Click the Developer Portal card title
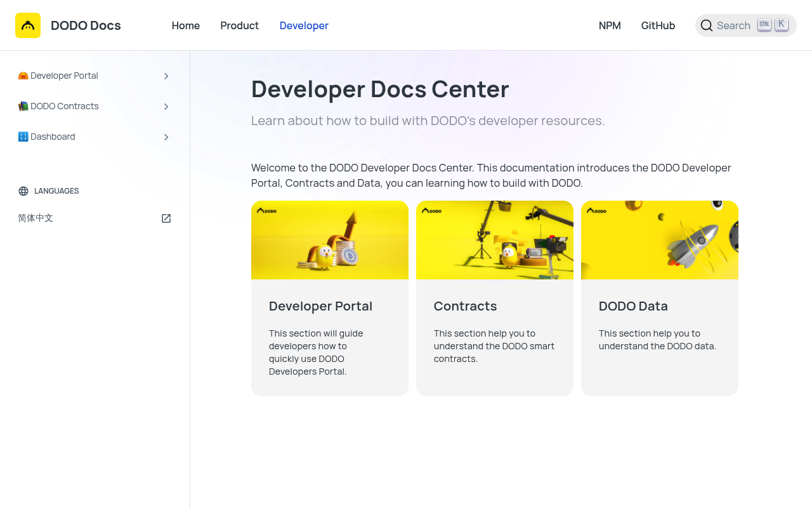Screen dimensions: 812x508 (320, 306)
